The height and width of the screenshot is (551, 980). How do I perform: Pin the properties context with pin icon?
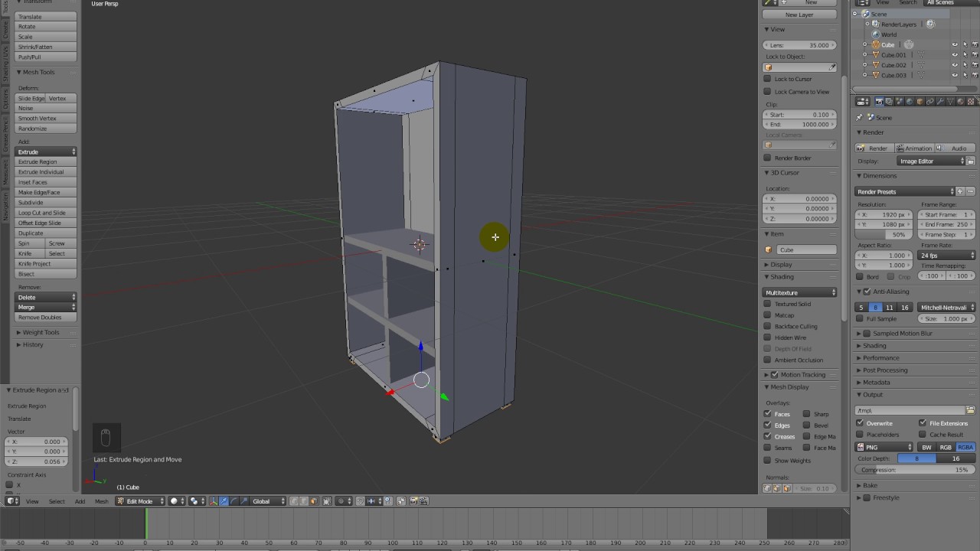click(x=859, y=117)
